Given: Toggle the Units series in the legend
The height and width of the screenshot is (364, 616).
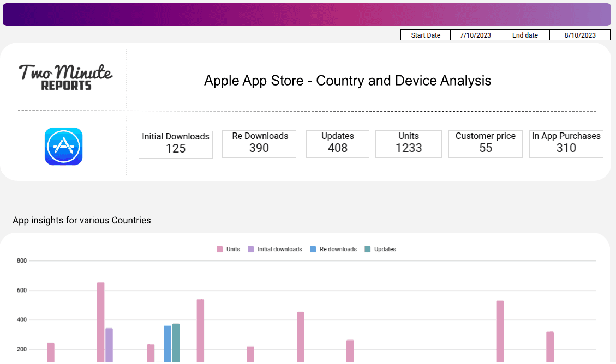Looking at the screenshot, I should (229, 249).
